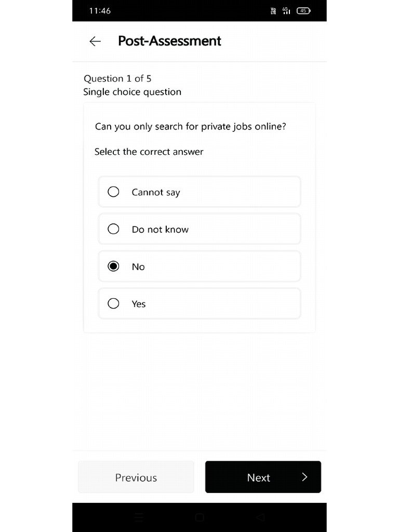Click the chevron arrow on the Next button
399x532 pixels.
(x=304, y=477)
